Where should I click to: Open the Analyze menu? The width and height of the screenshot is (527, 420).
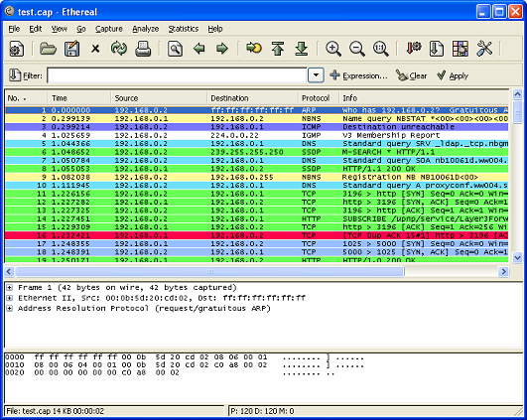coord(146,29)
